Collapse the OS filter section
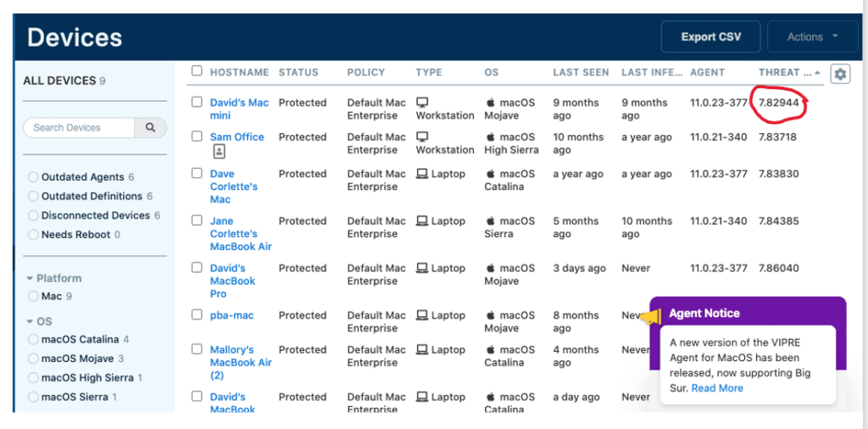The image size is (868, 429). (39, 321)
